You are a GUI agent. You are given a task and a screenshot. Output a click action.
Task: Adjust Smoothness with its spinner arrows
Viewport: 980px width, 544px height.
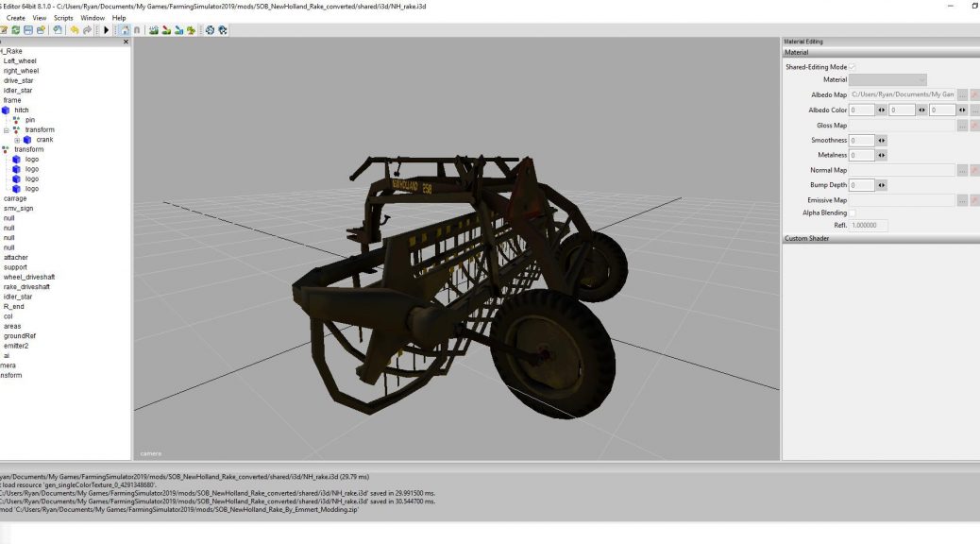pos(880,142)
